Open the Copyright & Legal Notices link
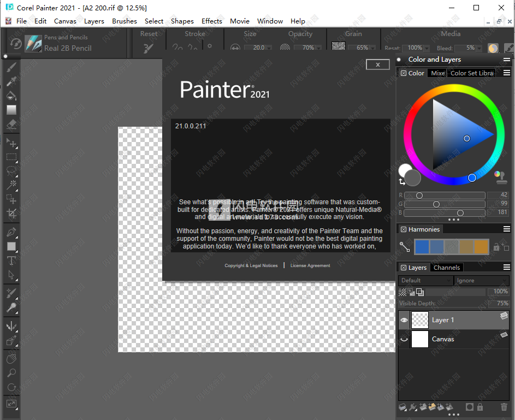 coord(251,265)
